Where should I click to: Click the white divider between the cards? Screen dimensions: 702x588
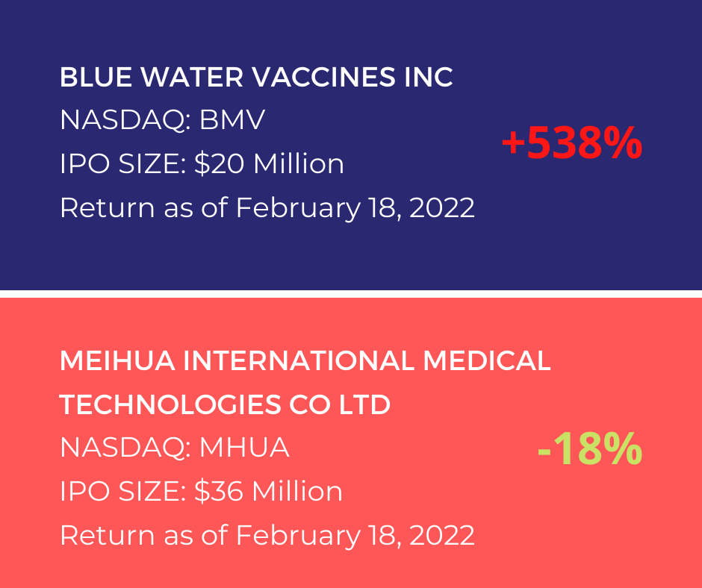pos(351,293)
